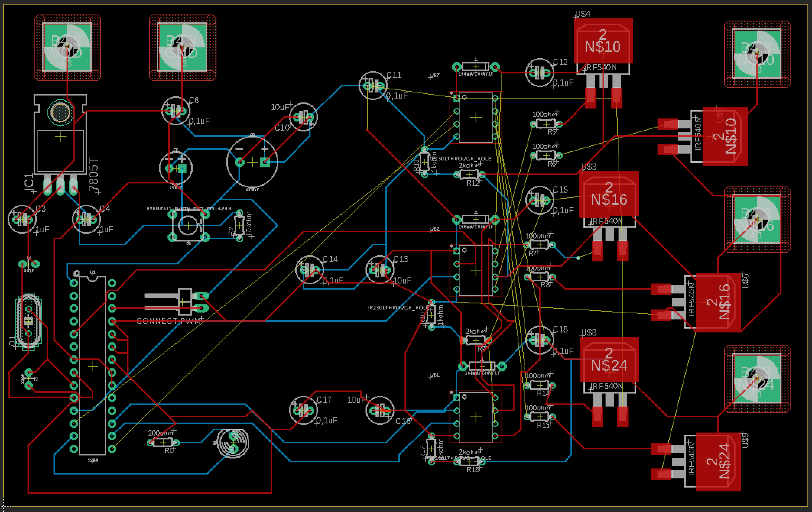The width and height of the screenshot is (812, 512).
Task: Select capacitor C17
Action: click(x=303, y=410)
